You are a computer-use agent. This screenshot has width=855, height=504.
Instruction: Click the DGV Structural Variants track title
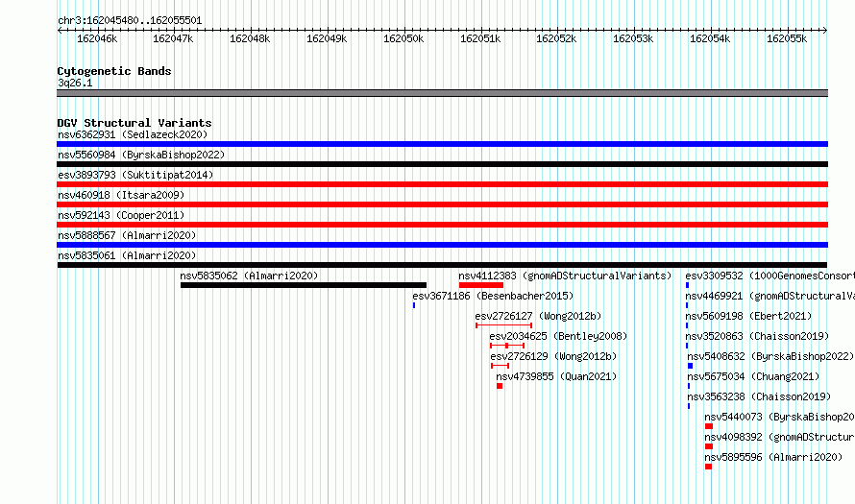tap(134, 123)
